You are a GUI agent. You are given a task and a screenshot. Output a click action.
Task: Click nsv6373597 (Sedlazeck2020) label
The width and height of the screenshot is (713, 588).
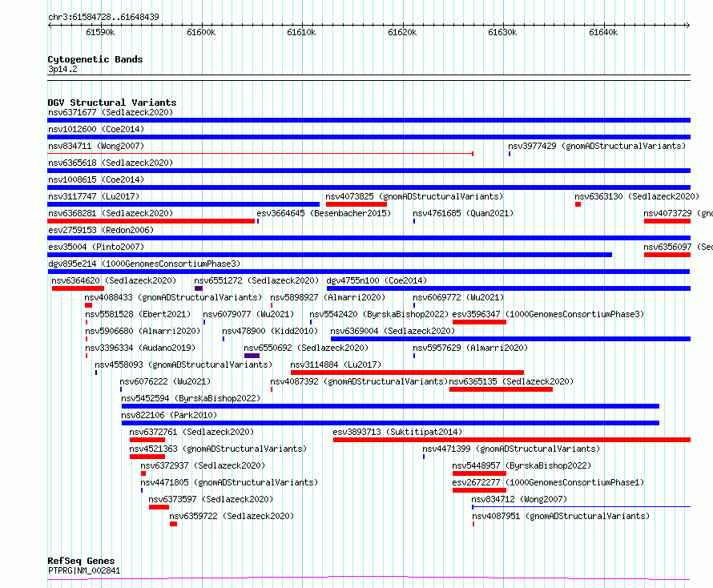tap(211, 499)
